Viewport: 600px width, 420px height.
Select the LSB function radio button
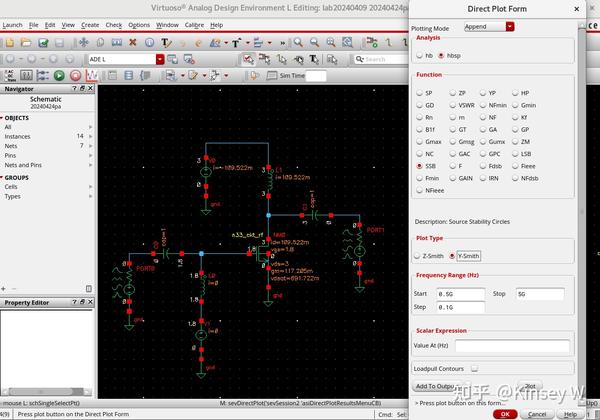coord(515,154)
